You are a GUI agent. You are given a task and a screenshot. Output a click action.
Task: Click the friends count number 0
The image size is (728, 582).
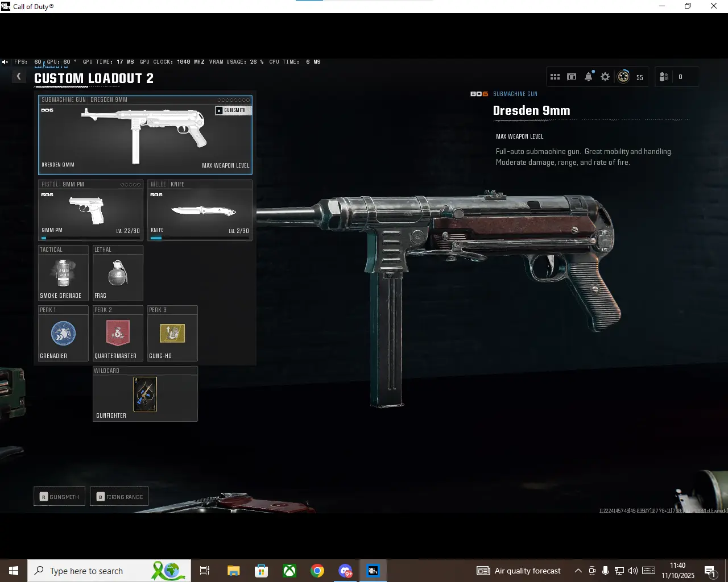680,77
